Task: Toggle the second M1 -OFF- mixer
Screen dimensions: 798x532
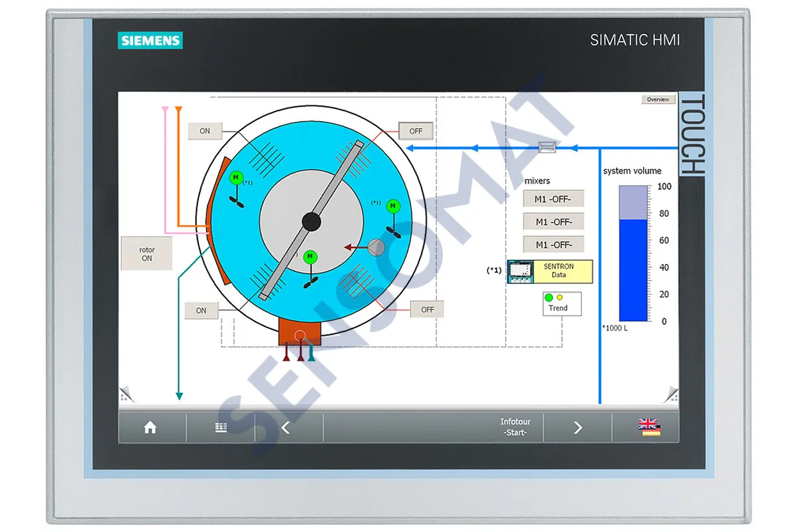Action: (x=553, y=221)
